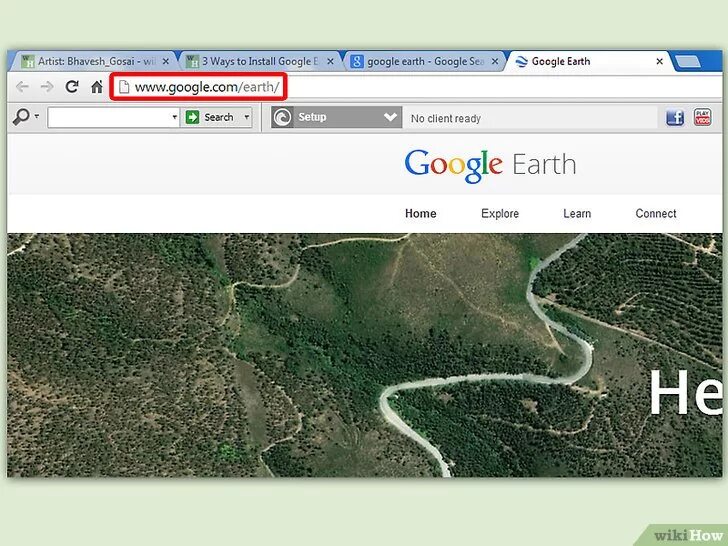728x546 pixels.
Task: Open the Setup dropdown chevron
Action: [390, 117]
